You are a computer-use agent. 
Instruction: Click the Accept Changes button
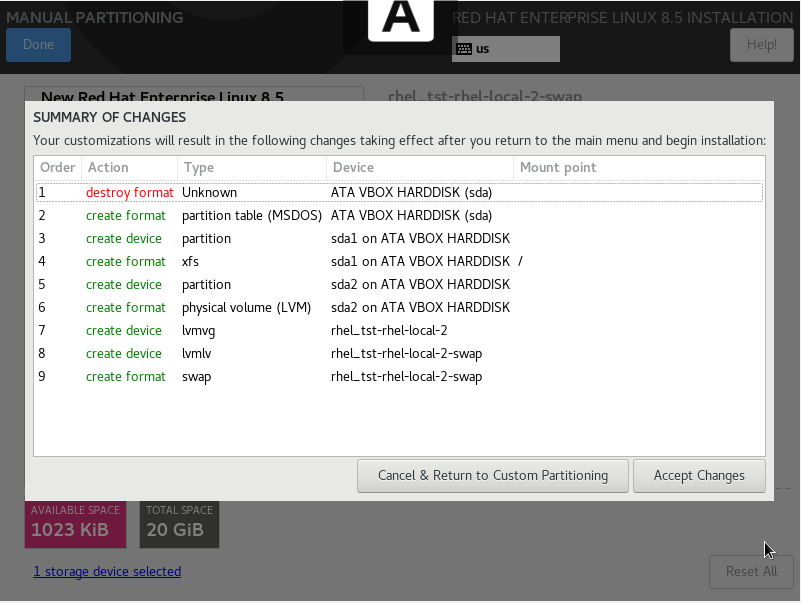pos(699,476)
